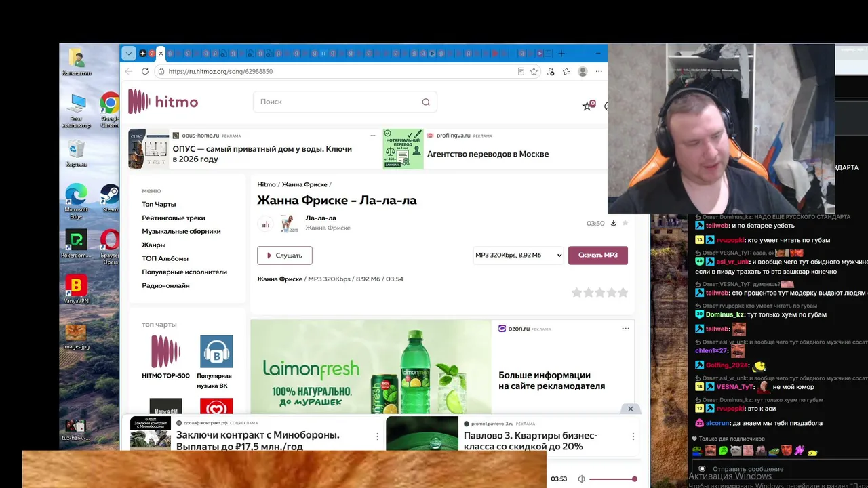The image size is (868, 488).
Task: Open options for Минобороны ad
Action: pos(377,436)
